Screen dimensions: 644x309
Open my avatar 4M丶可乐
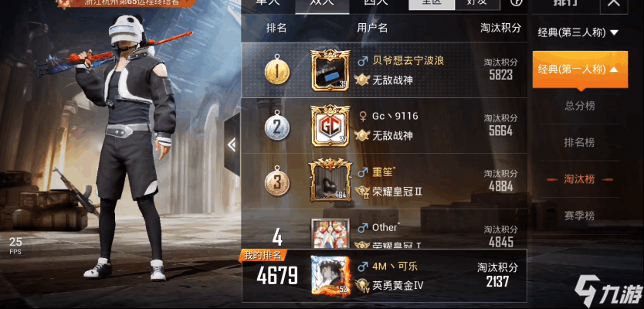coord(330,276)
